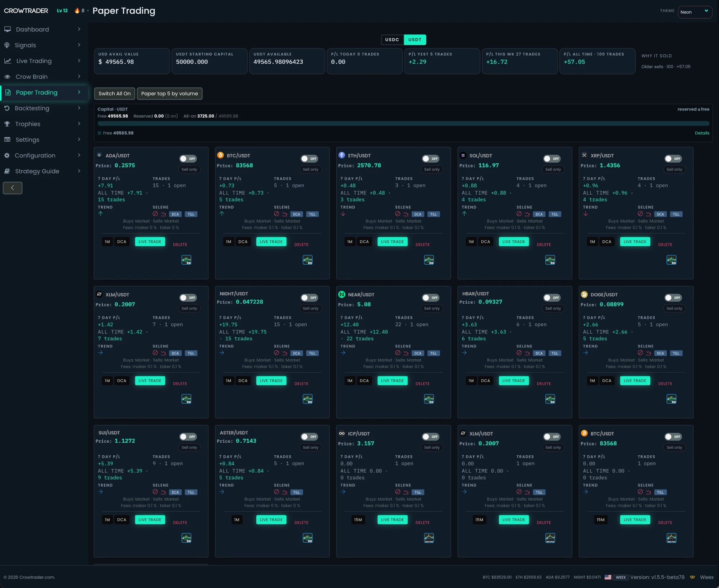Click the Weex exchange icon in footer

click(x=692, y=577)
